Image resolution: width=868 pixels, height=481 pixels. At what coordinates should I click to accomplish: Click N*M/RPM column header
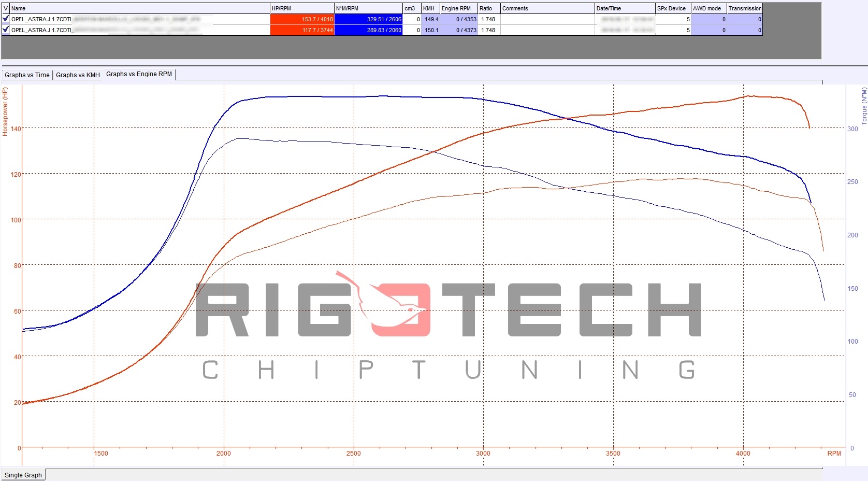coord(368,8)
